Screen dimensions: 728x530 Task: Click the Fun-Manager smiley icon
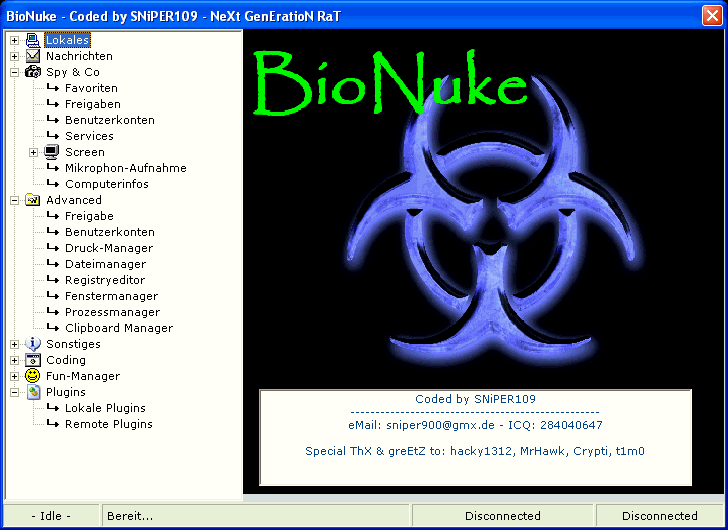(33, 376)
